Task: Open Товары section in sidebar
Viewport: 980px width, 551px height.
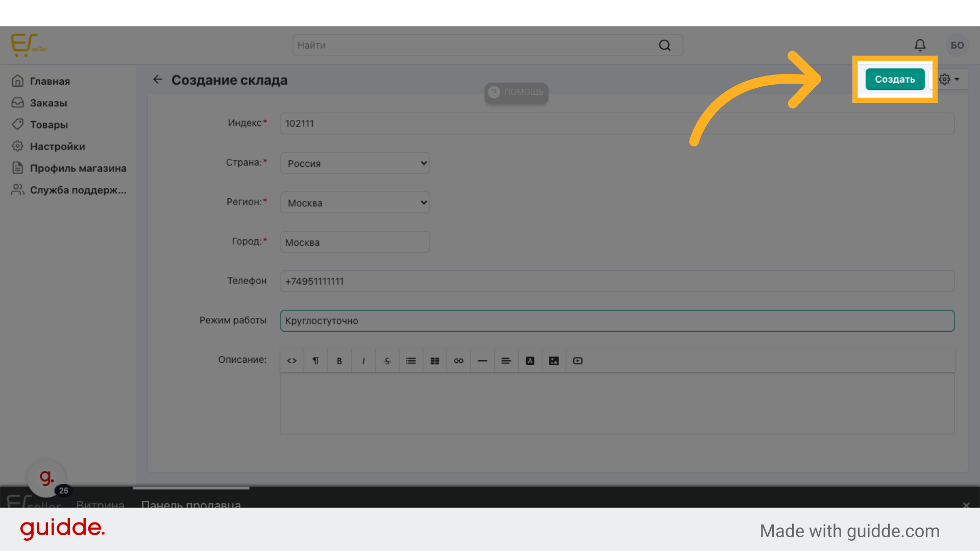Action: (48, 124)
